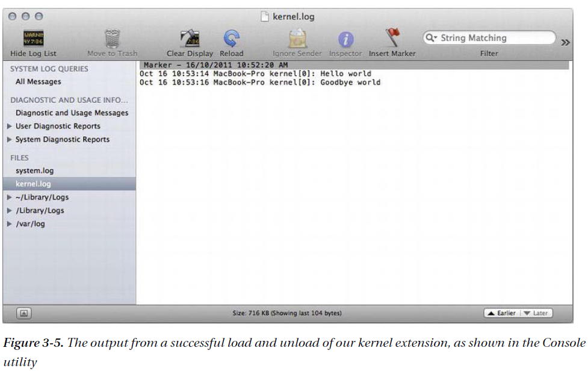The width and height of the screenshot is (588, 371).
Task: Click the Insert Marker flag icon
Action: tap(392, 38)
